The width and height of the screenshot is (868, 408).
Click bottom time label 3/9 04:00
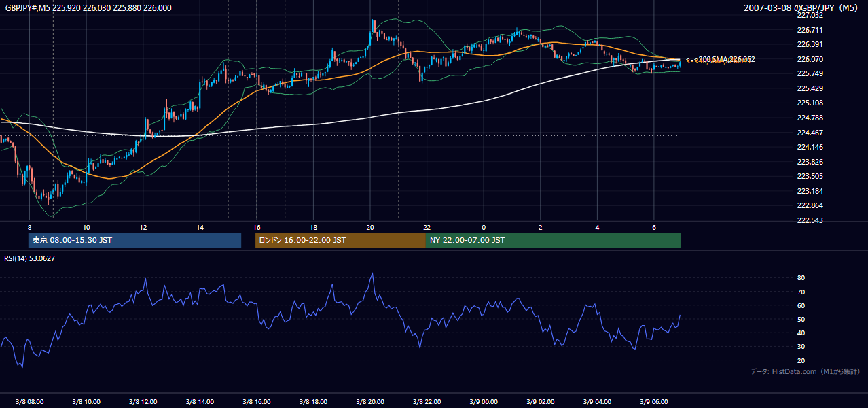click(597, 402)
